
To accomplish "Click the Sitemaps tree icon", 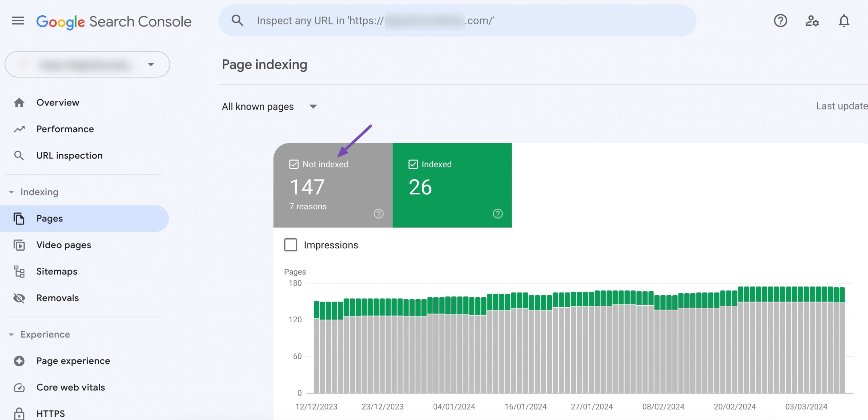I will coord(19,271).
